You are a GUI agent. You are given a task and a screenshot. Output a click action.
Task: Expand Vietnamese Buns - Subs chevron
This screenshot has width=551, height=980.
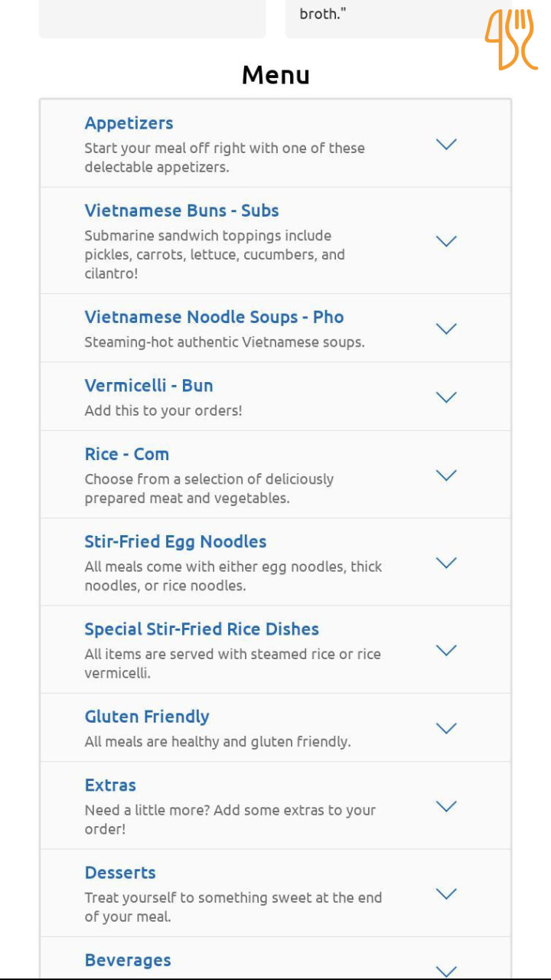(445, 241)
